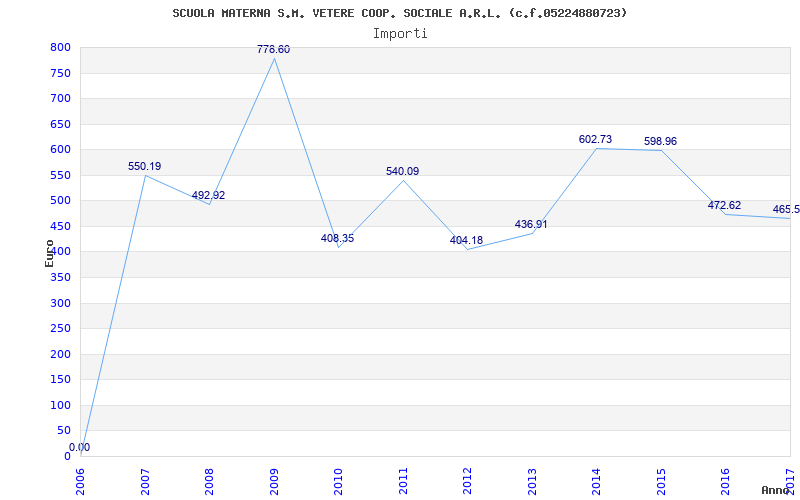This screenshot has height=500, width=800.
Task: Click the 776.60 peak data label
Action: tap(273, 49)
